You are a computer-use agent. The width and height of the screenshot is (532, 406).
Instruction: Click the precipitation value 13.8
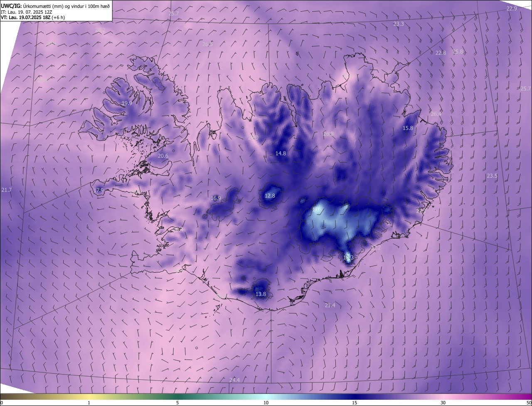260,294
